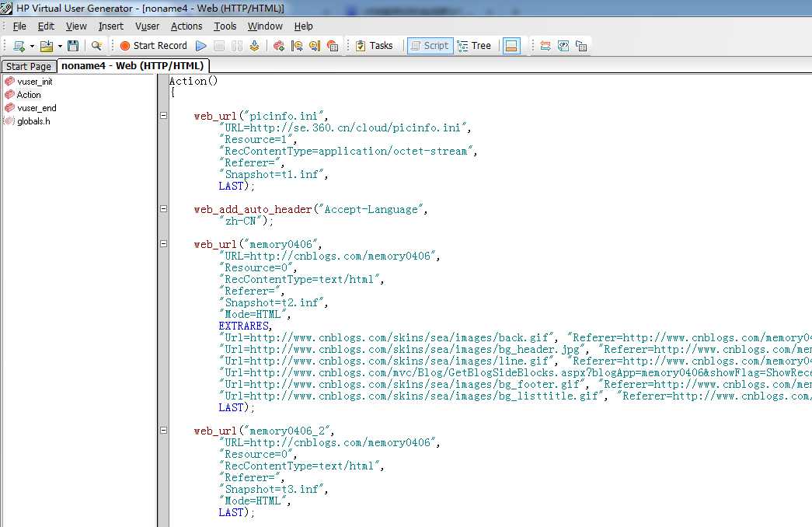The height and width of the screenshot is (527, 812).
Task: Open the Actions menu
Action: pos(186,26)
